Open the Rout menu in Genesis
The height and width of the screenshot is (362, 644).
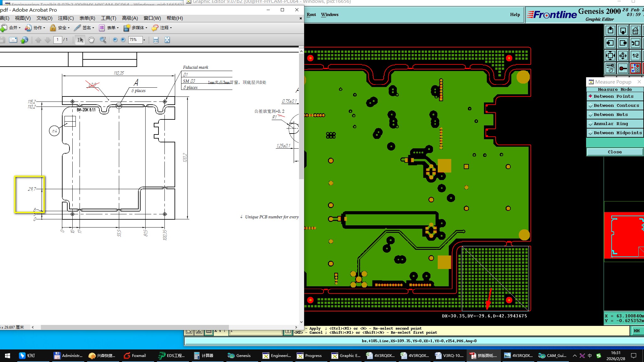click(311, 14)
